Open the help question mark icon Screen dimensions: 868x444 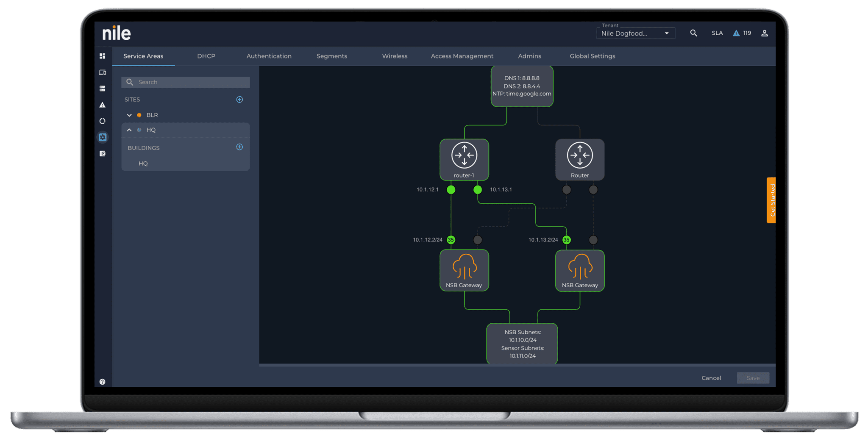(x=102, y=382)
